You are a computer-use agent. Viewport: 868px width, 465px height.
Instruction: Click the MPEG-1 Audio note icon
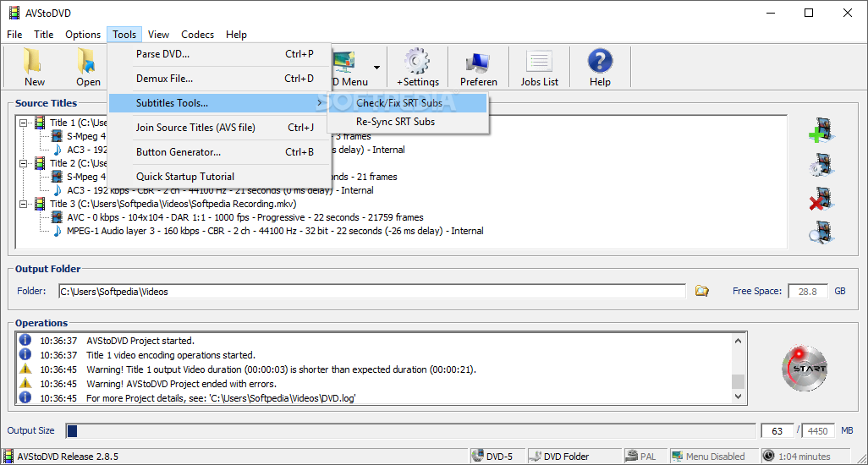(57, 231)
